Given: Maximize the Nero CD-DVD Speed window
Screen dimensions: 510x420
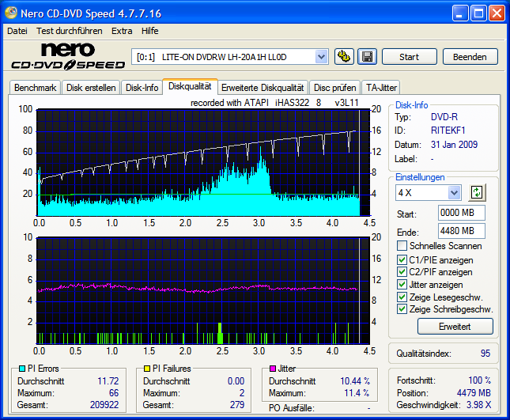Looking at the screenshot, I should point(478,13).
